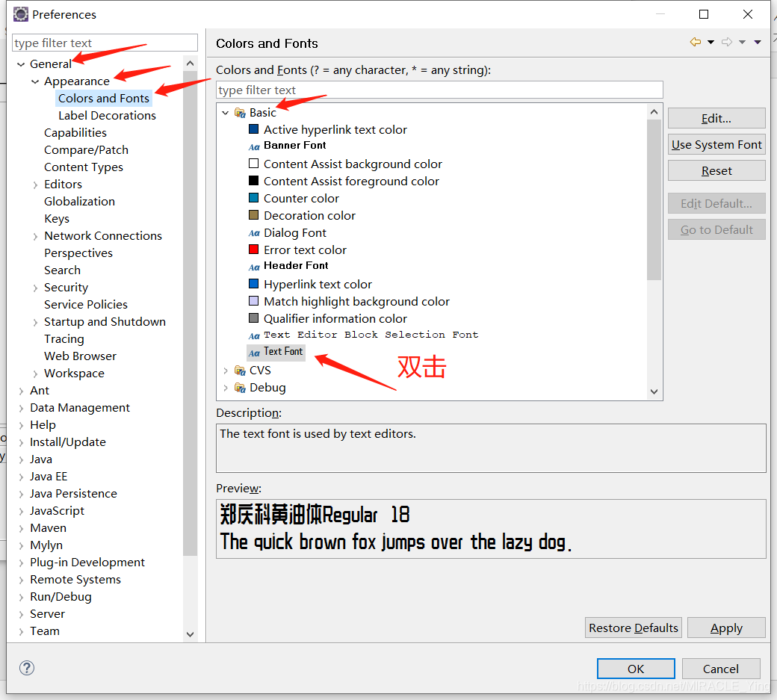
Task: Open the Capabilities preference page
Action: point(75,133)
